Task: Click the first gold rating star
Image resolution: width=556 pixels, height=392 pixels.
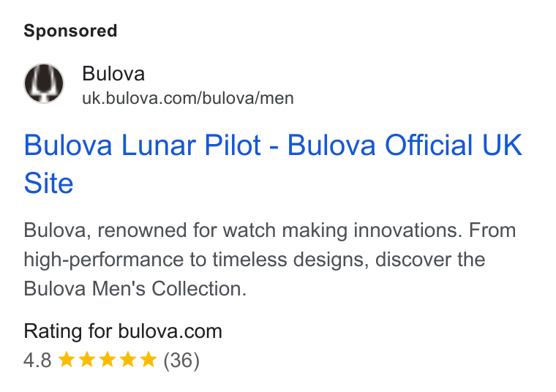Action: click(67, 360)
